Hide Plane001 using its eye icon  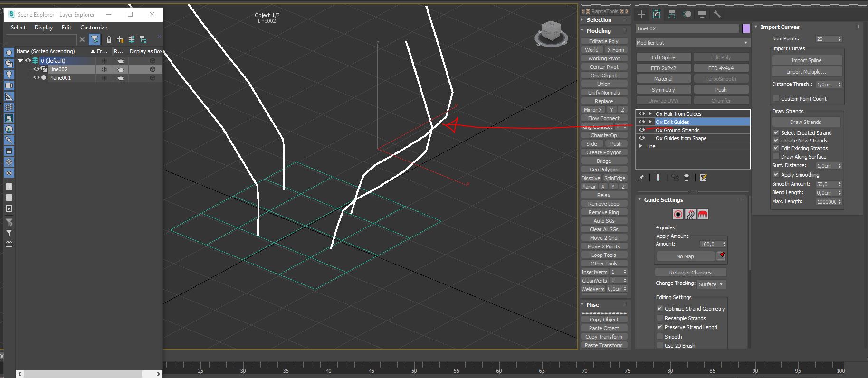[x=36, y=77]
